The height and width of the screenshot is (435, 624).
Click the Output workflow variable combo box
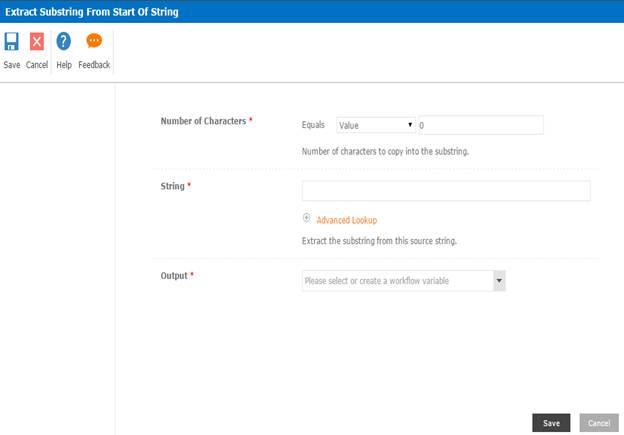pos(397,281)
